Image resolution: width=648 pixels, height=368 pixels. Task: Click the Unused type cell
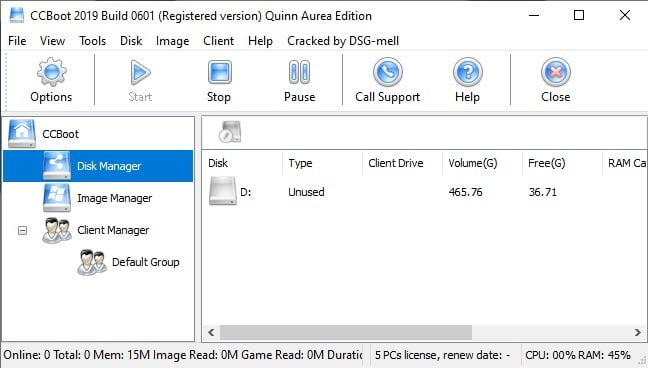pyautogui.click(x=306, y=192)
